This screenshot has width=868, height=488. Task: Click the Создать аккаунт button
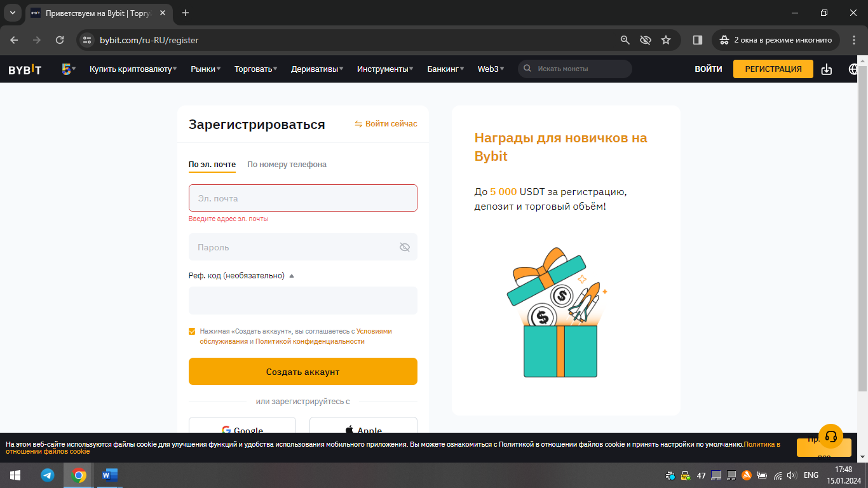[303, 372]
